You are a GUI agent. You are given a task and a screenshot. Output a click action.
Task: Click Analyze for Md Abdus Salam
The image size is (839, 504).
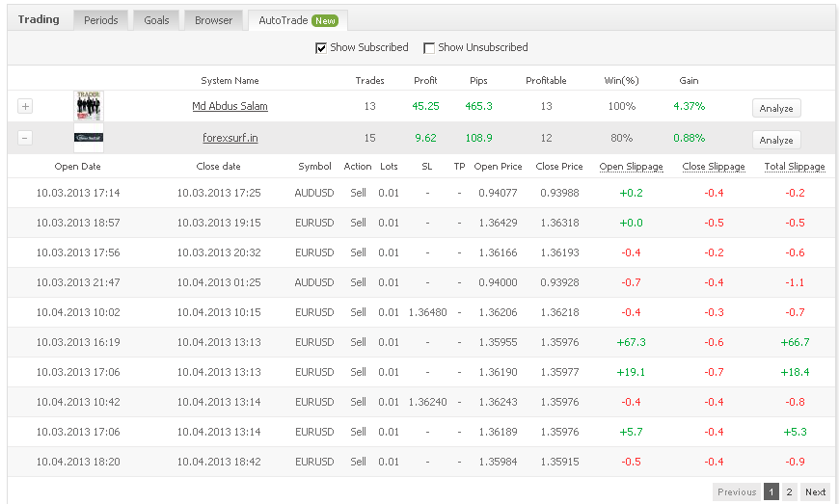point(776,108)
